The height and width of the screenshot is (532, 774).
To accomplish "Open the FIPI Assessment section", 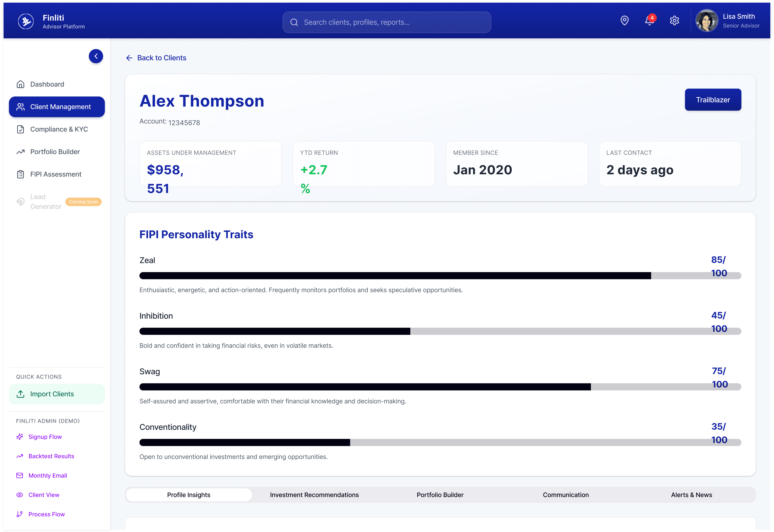I will (x=56, y=174).
